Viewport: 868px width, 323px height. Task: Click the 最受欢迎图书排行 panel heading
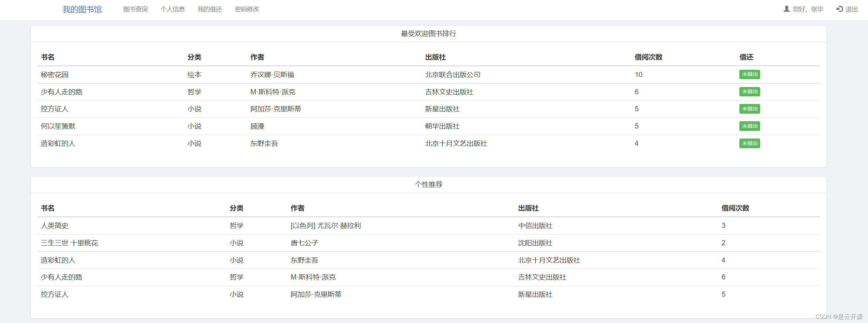tap(428, 34)
